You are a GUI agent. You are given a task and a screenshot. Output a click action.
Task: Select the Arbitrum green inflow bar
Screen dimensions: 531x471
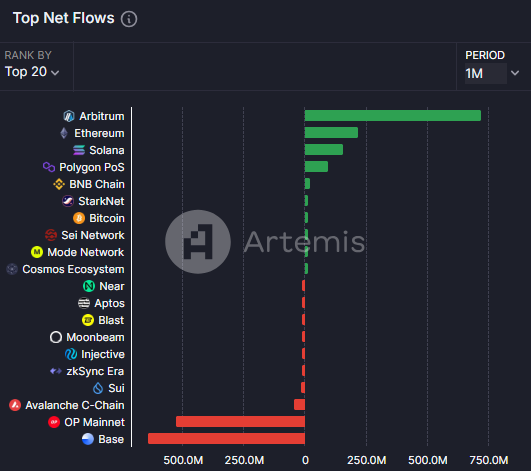(x=393, y=115)
